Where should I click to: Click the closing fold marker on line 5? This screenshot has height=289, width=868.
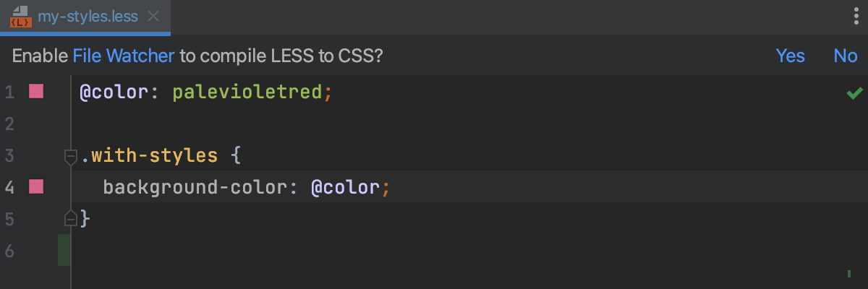[71, 217]
